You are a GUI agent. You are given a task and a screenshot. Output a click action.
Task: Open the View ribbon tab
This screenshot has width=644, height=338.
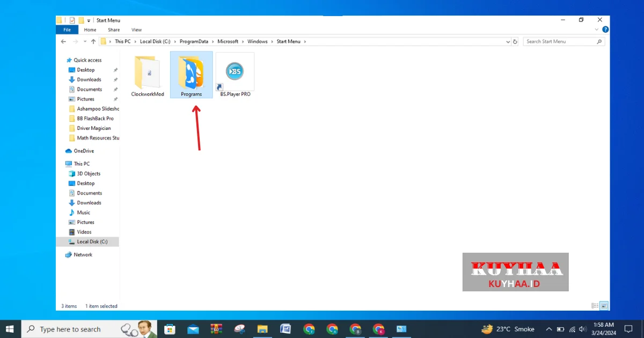coord(136,30)
